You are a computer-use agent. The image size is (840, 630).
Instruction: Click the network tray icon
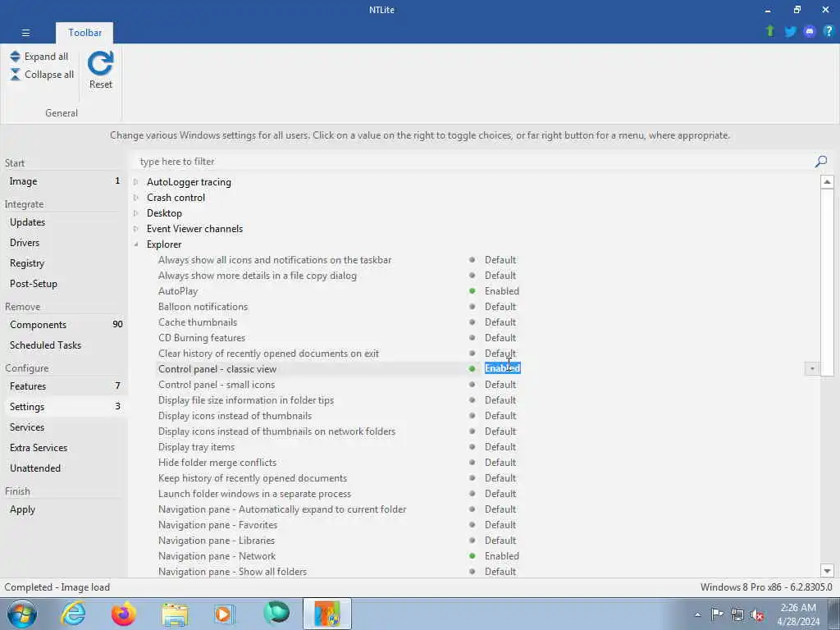[x=737, y=614]
